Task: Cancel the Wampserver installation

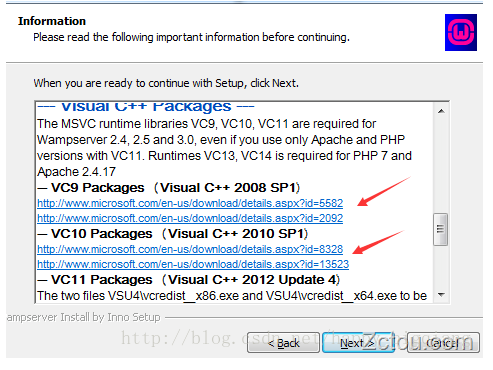Action: (443, 342)
